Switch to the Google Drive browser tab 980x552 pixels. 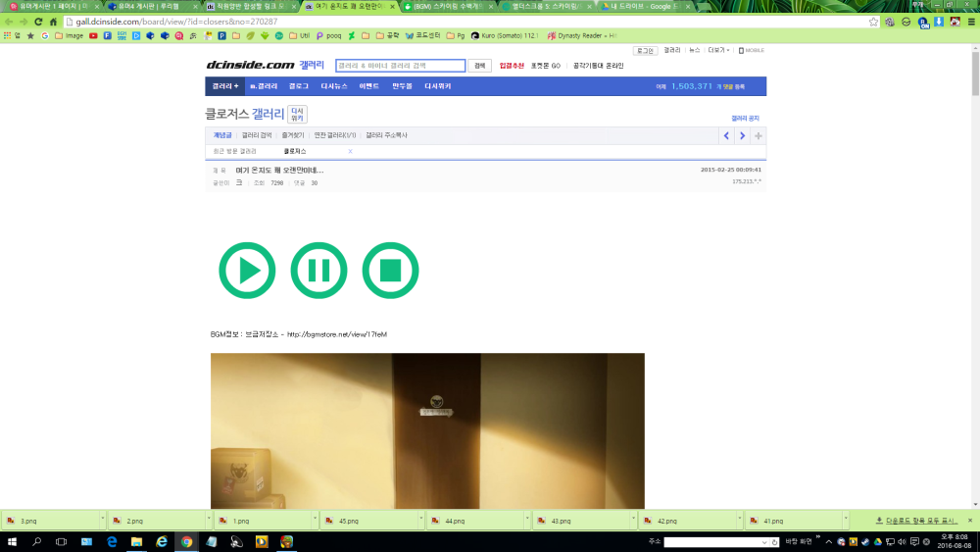coord(642,7)
